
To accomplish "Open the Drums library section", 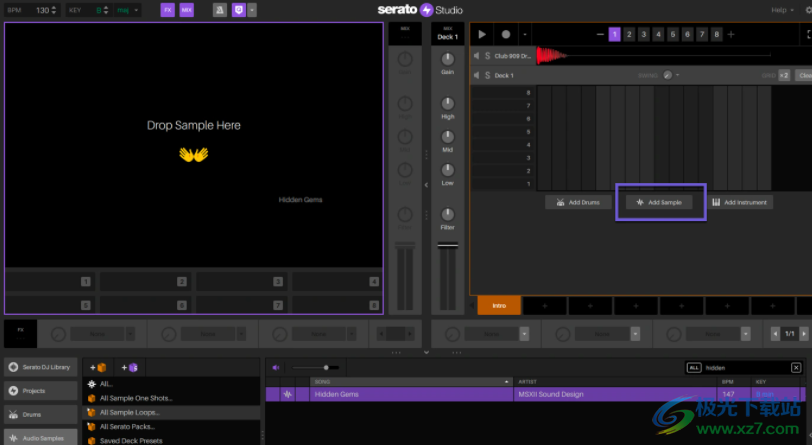I will tap(41, 414).
